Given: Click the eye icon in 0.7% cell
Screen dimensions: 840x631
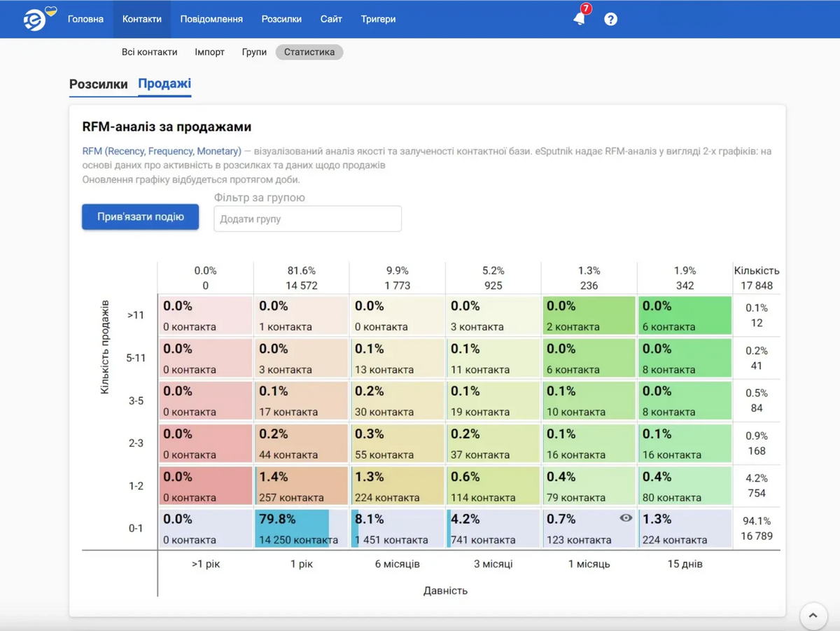Looking at the screenshot, I should coord(626,518).
